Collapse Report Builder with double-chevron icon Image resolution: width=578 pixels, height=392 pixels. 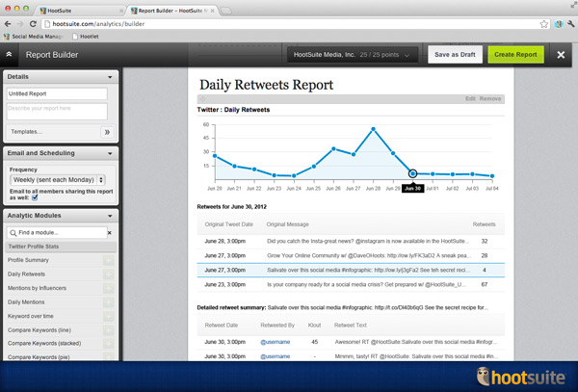tap(9, 55)
